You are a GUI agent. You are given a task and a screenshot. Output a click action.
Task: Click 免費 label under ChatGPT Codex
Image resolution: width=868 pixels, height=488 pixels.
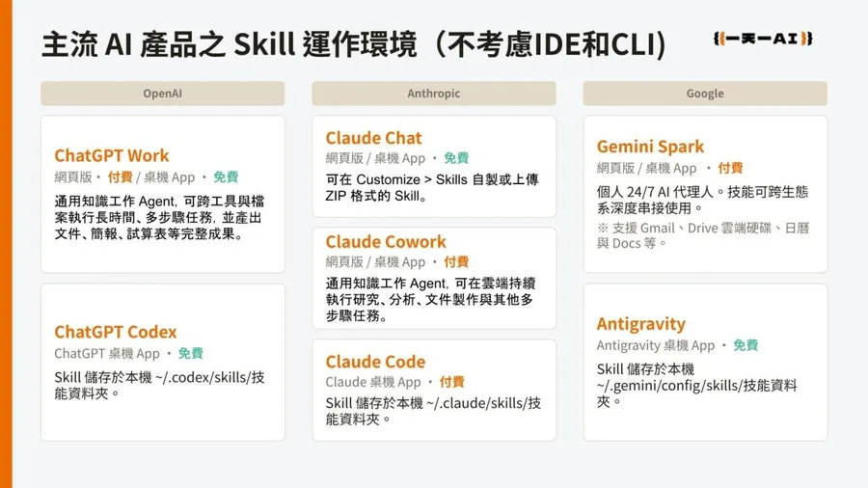[190, 354]
